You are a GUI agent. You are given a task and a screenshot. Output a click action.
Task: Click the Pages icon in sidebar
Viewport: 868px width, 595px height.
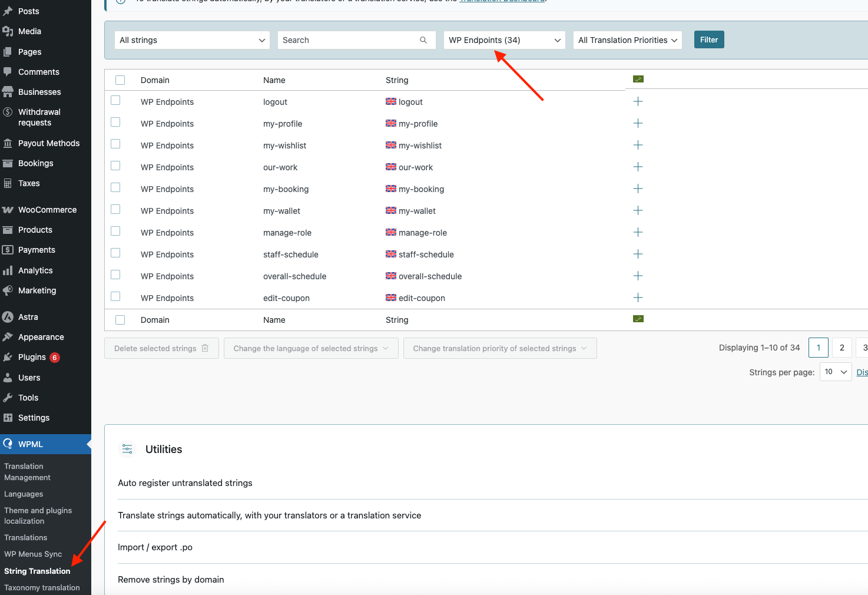[x=8, y=52]
